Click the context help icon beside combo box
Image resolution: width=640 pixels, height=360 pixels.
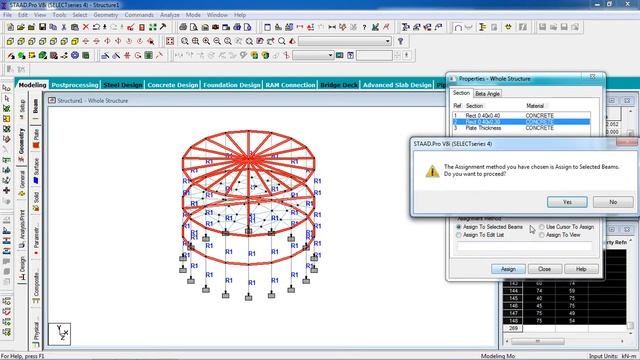click(x=400, y=41)
